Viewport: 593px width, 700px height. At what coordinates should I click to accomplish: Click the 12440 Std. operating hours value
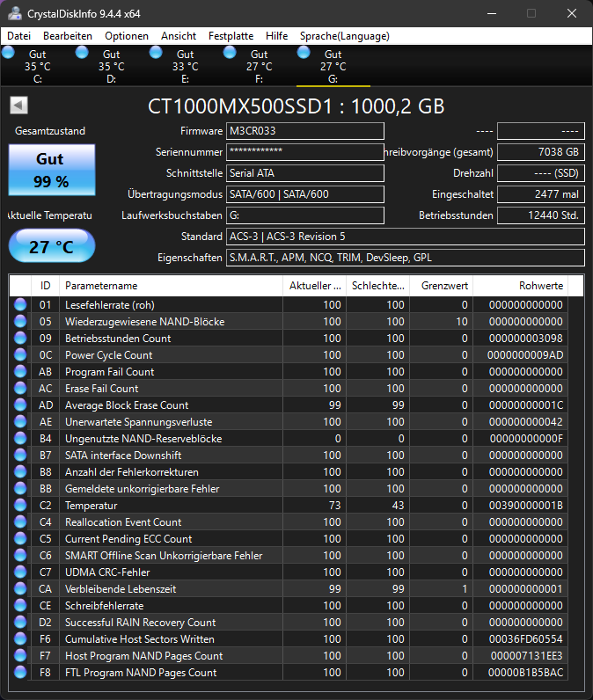[541, 215]
